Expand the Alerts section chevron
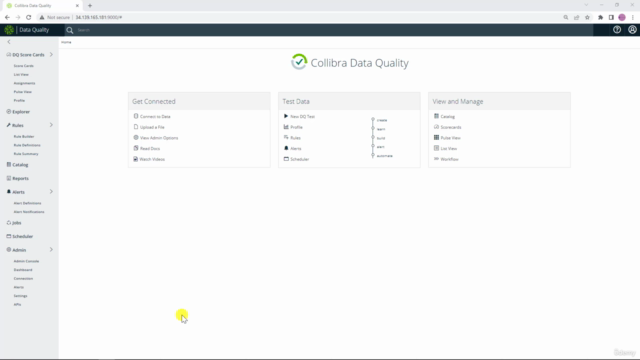This screenshot has height=360, width=640. click(51, 191)
